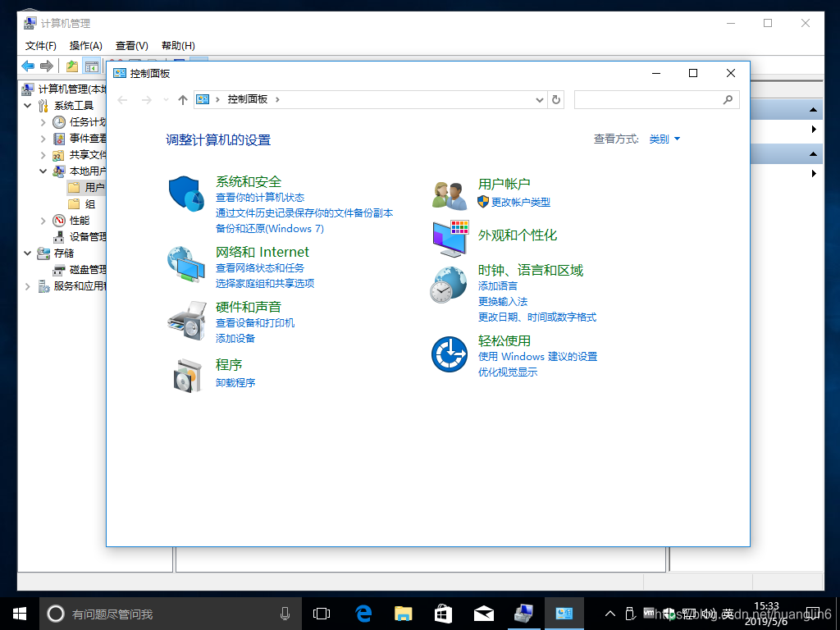Open File Explorer from the taskbar
This screenshot has height=630, width=840.
(x=404, y=614)
